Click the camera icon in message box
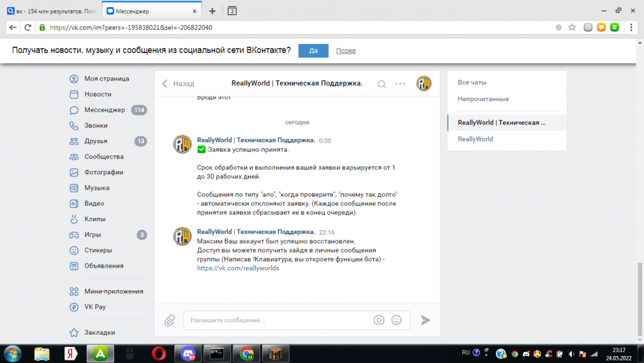 pos(379,320)
